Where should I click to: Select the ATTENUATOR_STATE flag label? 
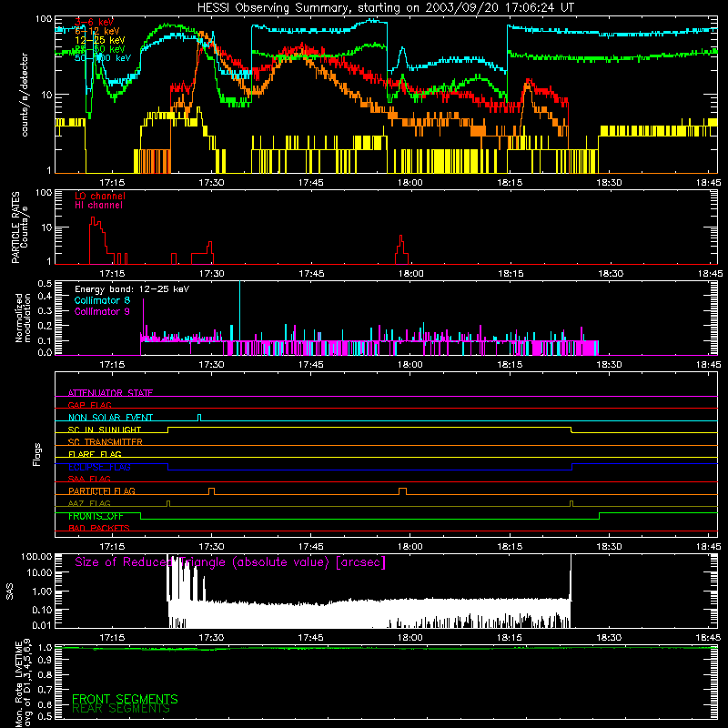coord(110,393)
